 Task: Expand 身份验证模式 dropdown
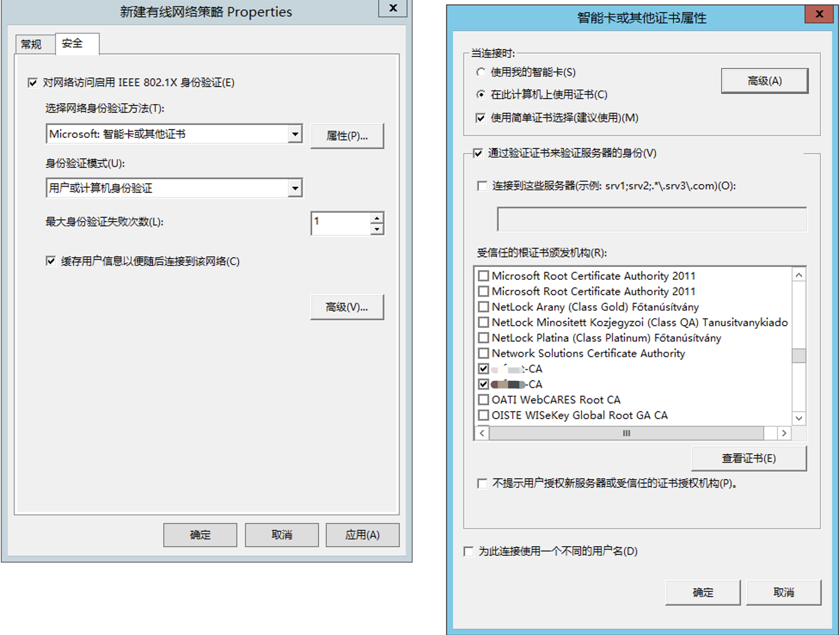pyautogui.click(x=295, y=188)
